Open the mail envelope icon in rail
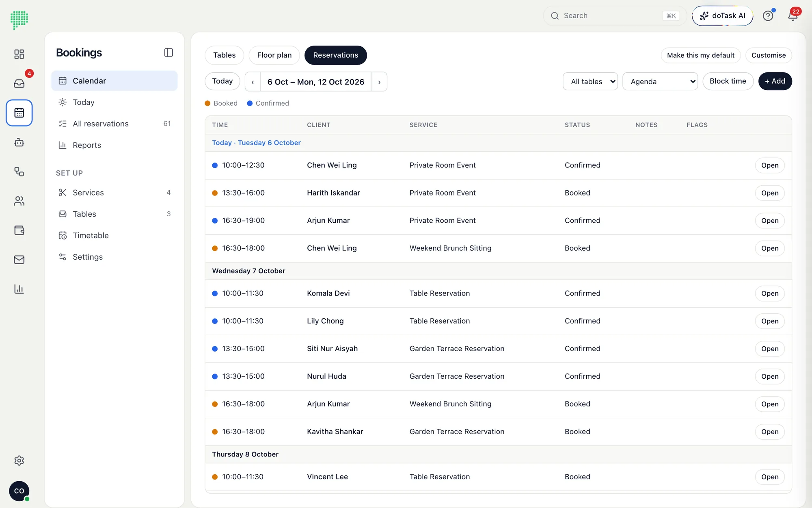 [x=19, y=260]
